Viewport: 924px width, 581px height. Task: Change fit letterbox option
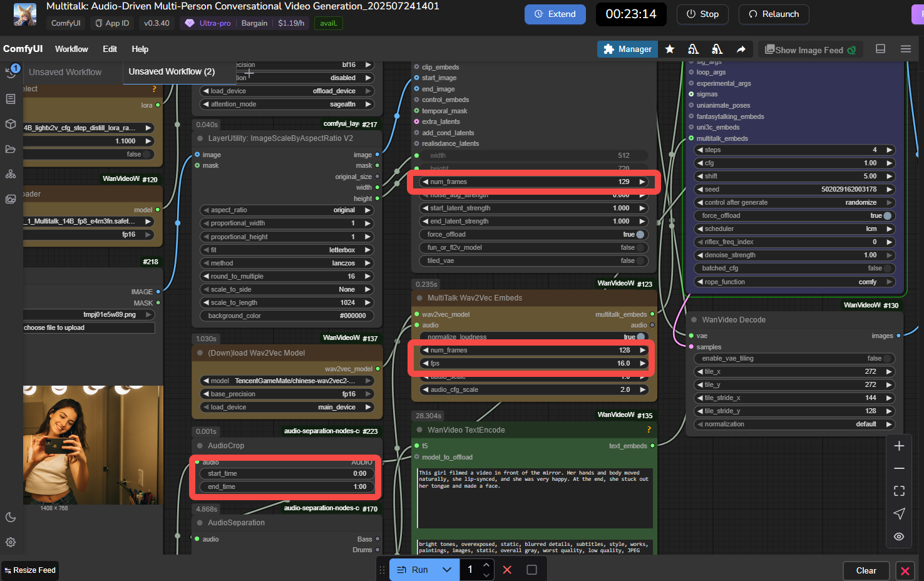(x=287, y=250)
